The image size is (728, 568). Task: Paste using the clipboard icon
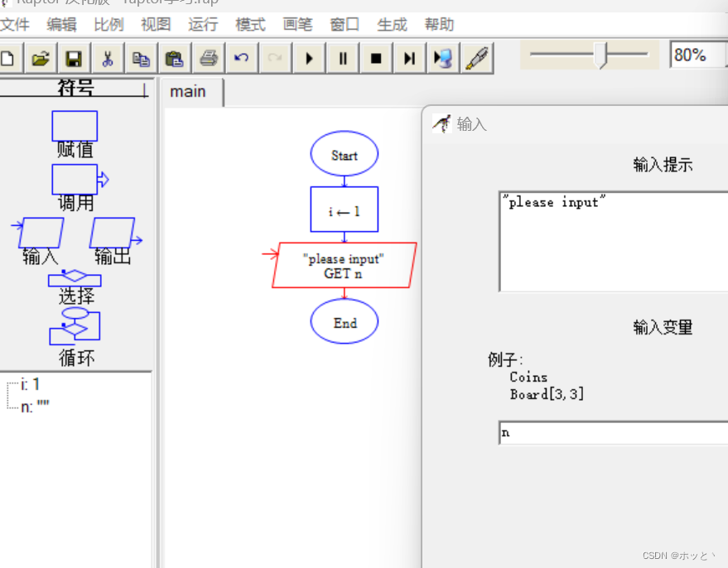click(175, 59)
